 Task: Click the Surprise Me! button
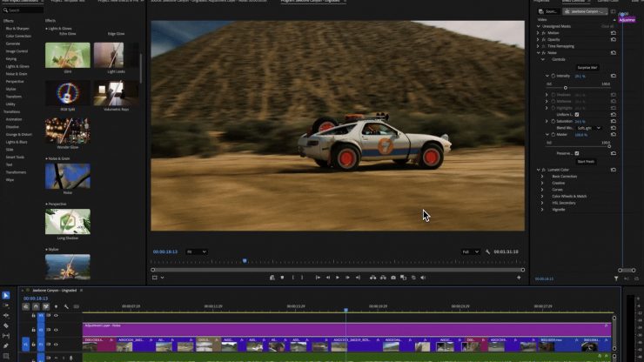click(587, 67)
